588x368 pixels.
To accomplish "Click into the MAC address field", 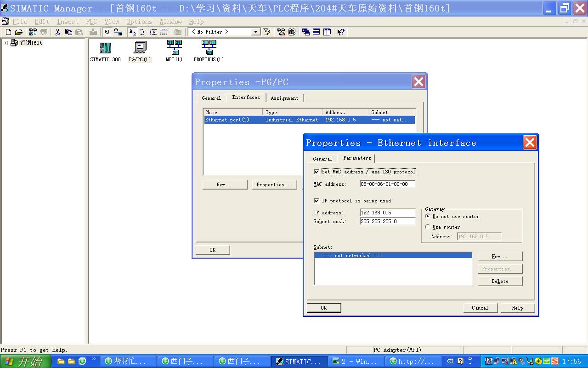I will [x=388, y=184].
